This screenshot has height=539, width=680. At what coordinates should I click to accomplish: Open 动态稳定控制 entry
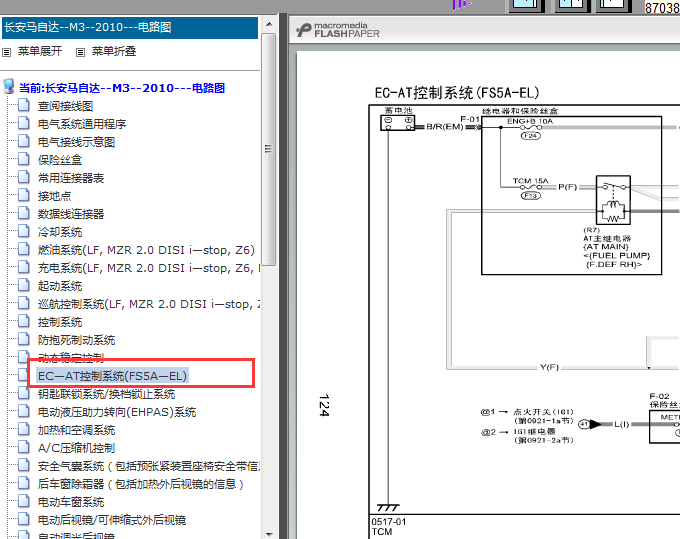coord(71,357)
